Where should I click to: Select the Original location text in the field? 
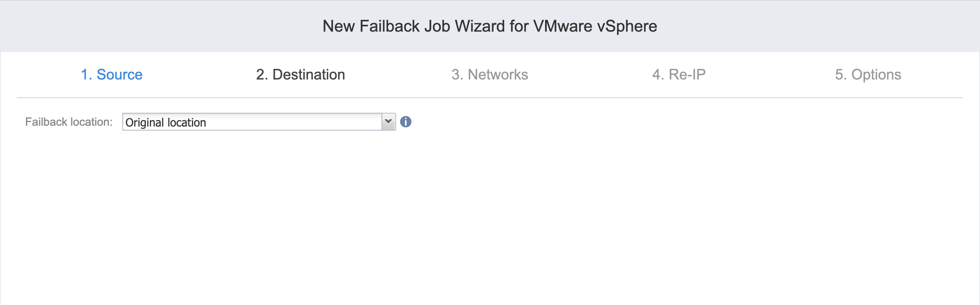[x=166, y=122]
